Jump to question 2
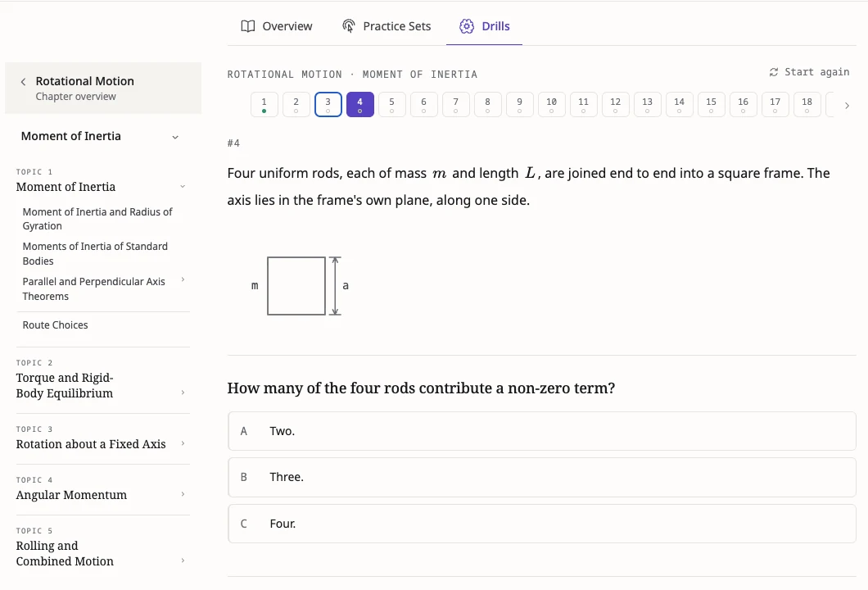The image size is (868, 590). coord(296,105)
